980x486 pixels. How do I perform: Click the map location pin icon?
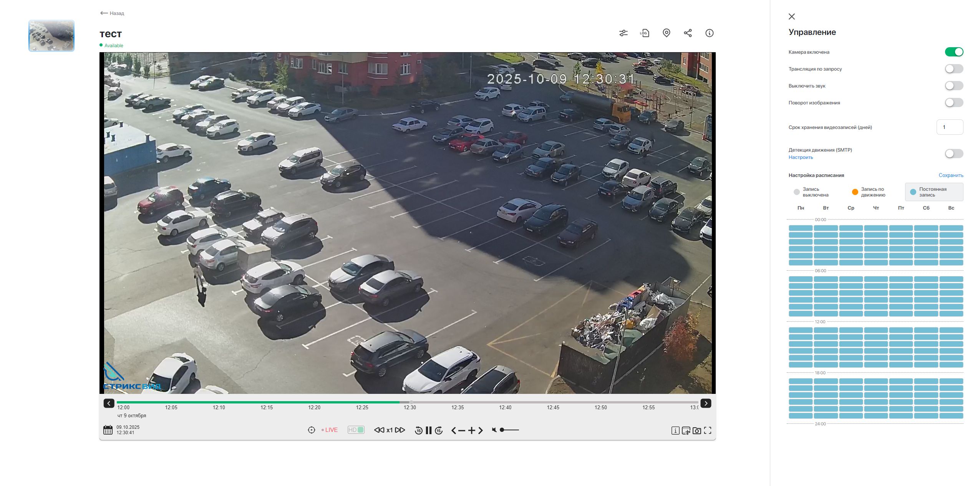[x=667, y=33]
